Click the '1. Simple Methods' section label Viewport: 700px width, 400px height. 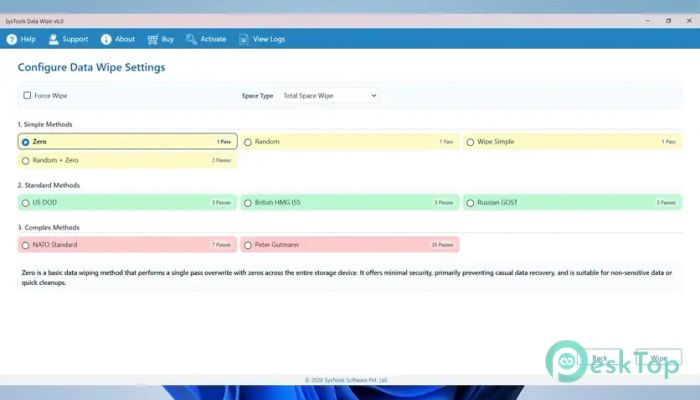(x=45, y=125)
